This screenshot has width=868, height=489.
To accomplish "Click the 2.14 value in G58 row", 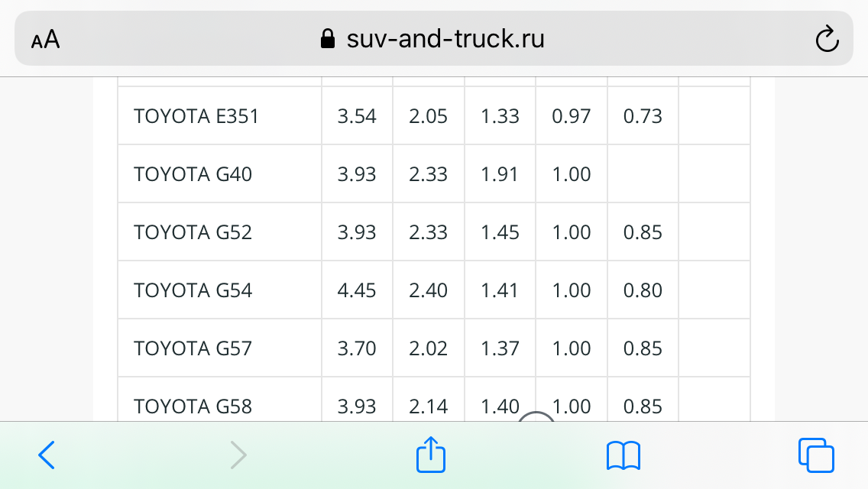I will tap(428, 407).
